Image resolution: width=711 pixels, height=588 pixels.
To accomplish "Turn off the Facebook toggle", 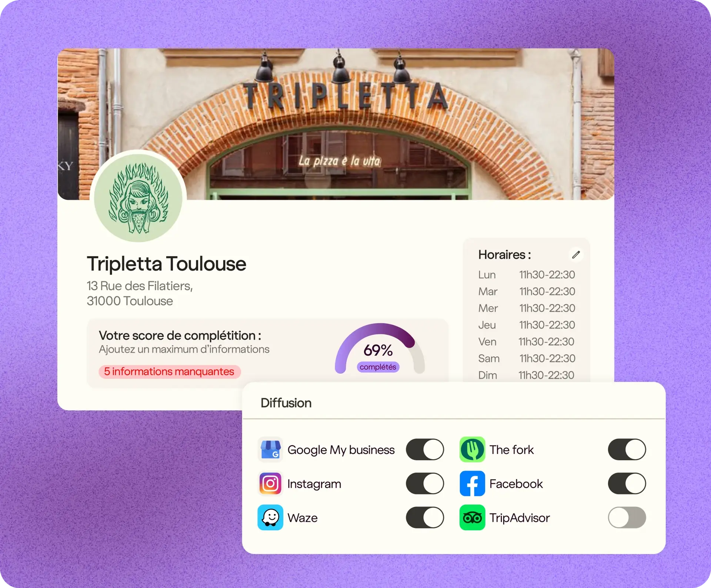I will 627,484.
